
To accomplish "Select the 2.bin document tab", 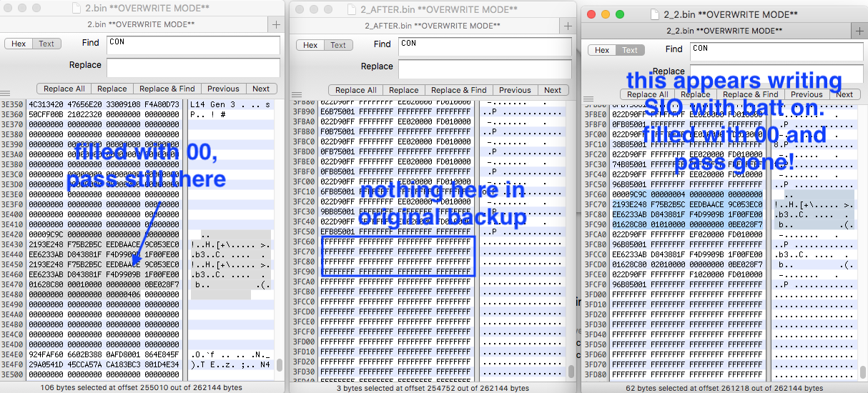I will point(135,24).
